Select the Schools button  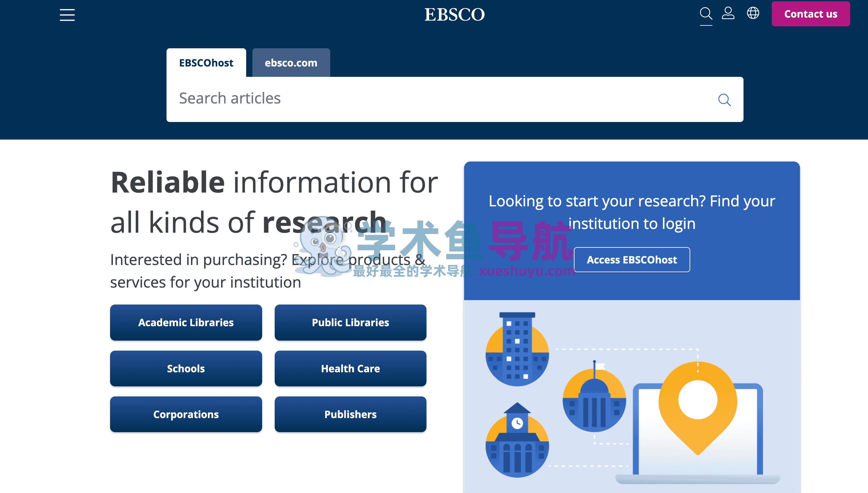point(186,368)
